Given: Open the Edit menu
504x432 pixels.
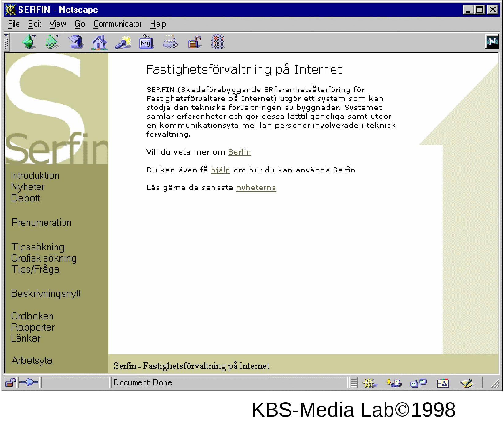Looking at the screenshot, I should point(35,24).
